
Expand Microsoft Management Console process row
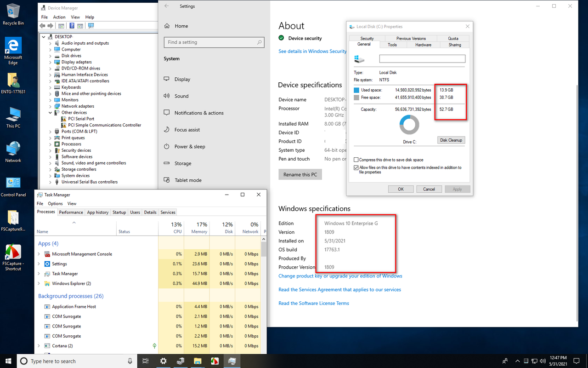point(39,254)
